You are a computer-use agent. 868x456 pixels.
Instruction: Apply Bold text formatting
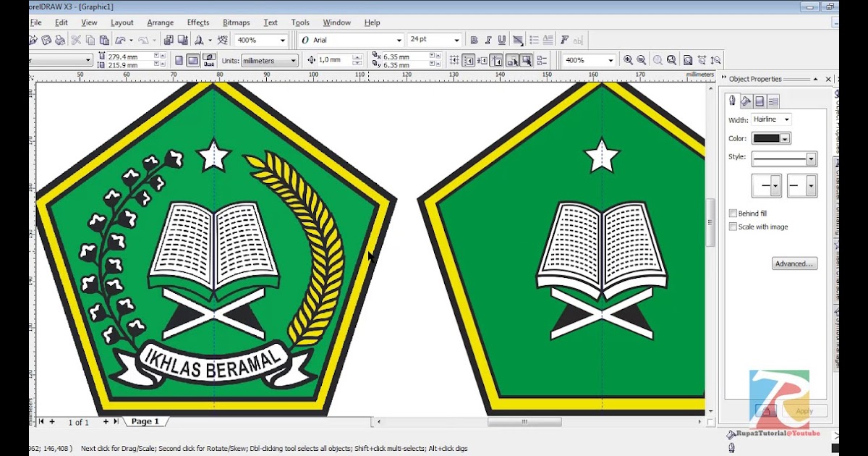(475, 41)
